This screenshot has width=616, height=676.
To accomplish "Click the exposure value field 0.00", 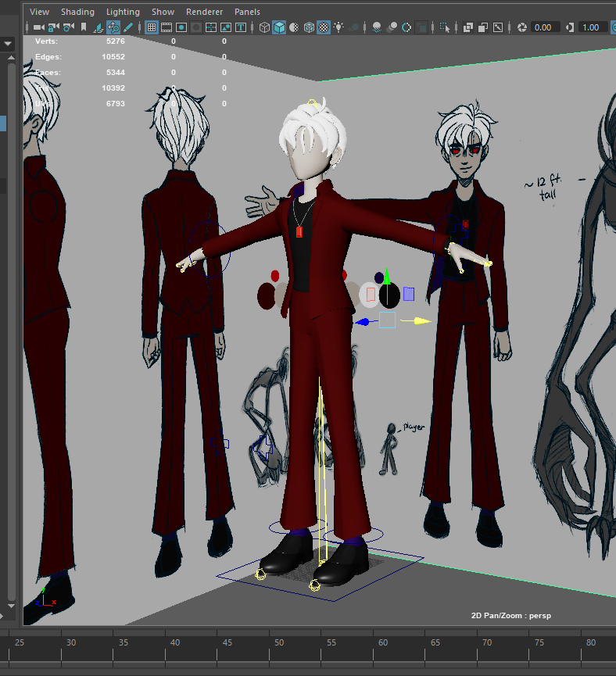I will pyautogui.click(x=544, y=27).
